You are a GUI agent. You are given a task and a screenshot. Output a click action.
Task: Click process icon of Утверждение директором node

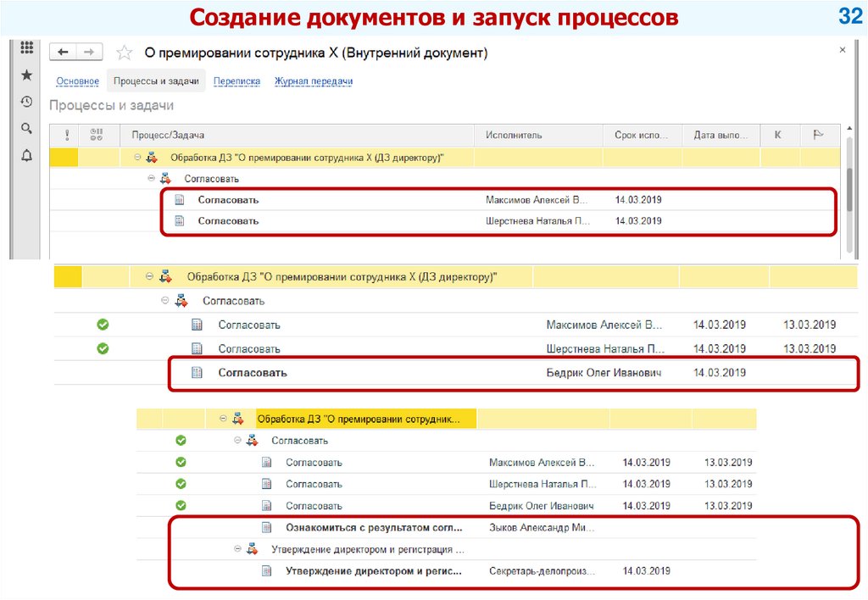pos(253,549)
